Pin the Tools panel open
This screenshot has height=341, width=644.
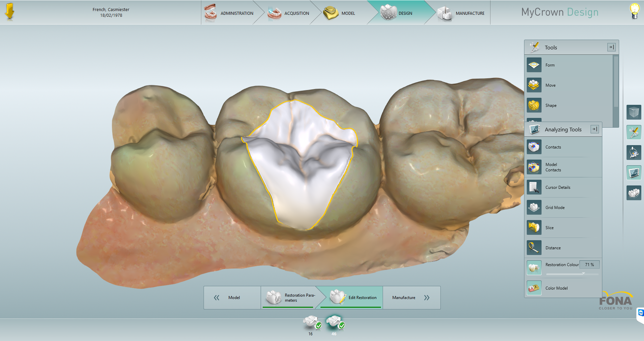pyautogui.click(x=611, y=47)
